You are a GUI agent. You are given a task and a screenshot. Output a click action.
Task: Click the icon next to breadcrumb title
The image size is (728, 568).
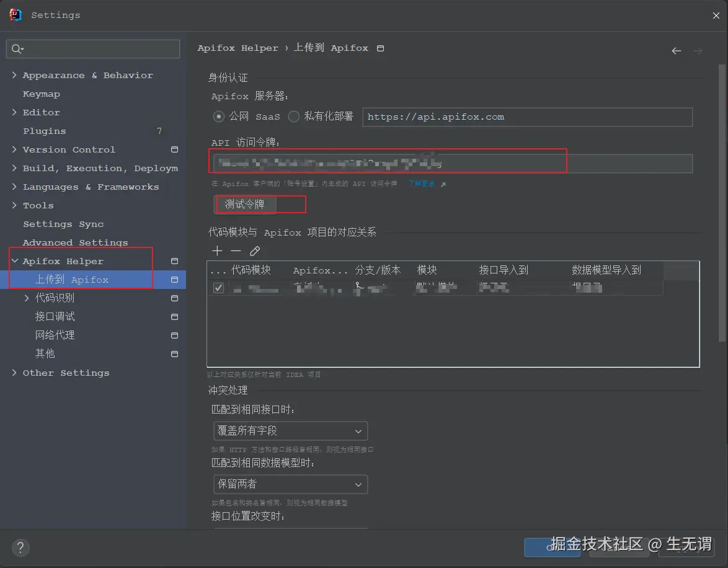click(380, 48)
